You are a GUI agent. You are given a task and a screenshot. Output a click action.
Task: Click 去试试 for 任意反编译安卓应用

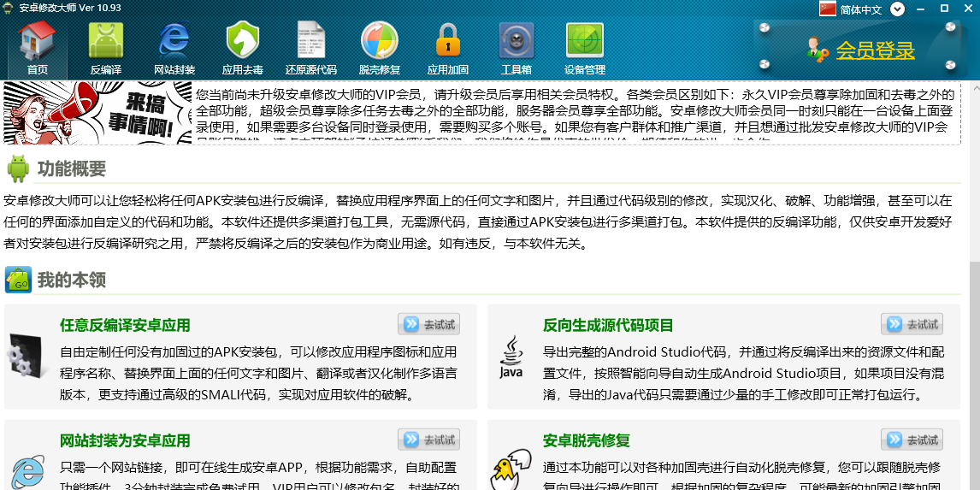[x=428, y=324]
